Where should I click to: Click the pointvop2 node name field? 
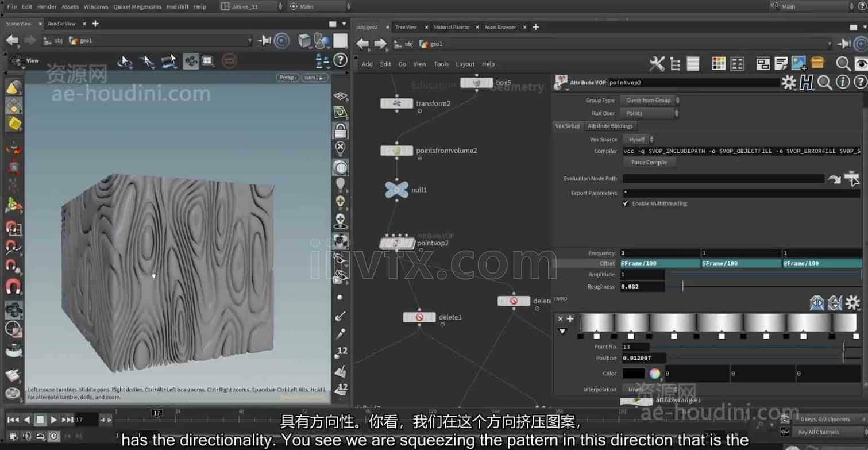tap(693, 83)
